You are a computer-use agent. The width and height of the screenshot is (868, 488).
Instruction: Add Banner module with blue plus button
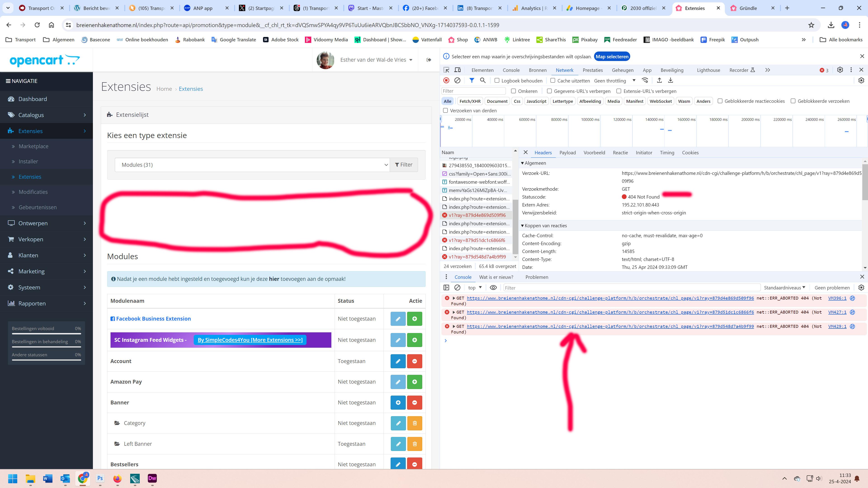(x=398, y=403)
